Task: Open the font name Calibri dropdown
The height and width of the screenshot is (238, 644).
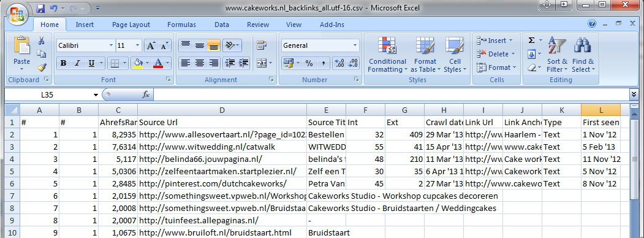Action: click(x=111, y=45)
